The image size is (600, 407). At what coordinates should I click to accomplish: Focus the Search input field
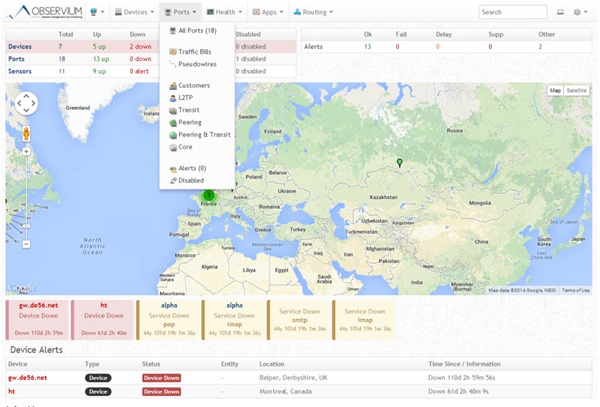point(513,12)
